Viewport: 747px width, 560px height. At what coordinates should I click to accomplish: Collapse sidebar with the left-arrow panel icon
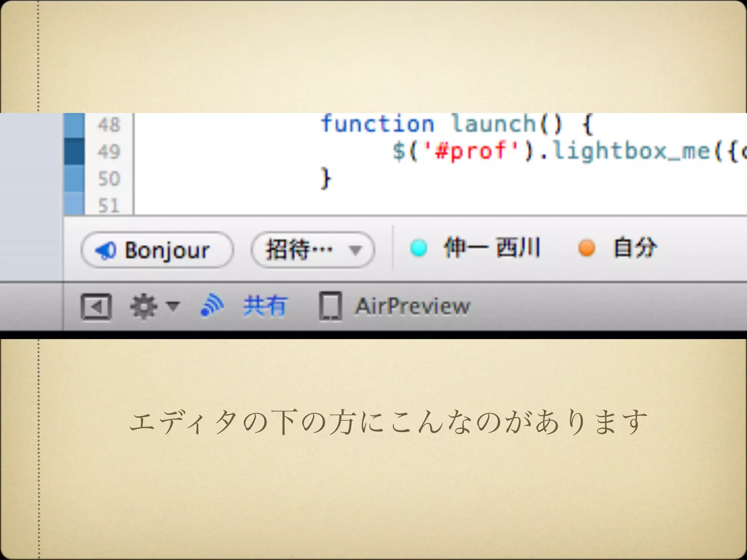96,307
